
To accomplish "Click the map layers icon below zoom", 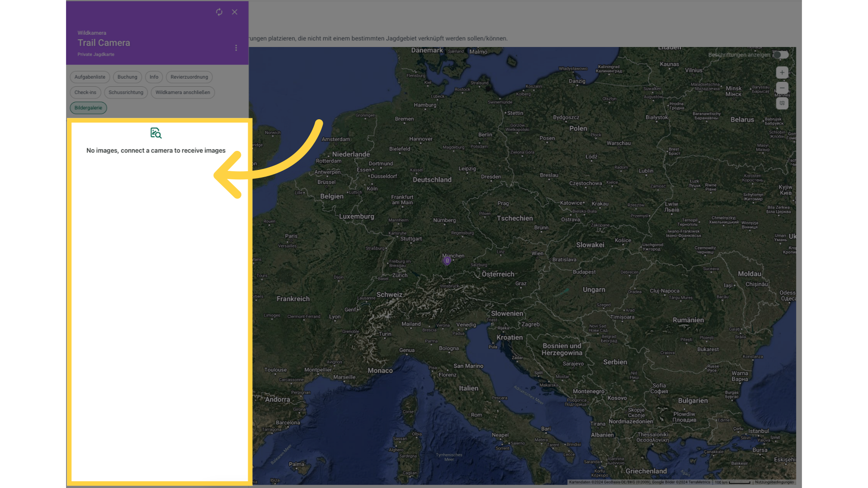I will 782,103.
